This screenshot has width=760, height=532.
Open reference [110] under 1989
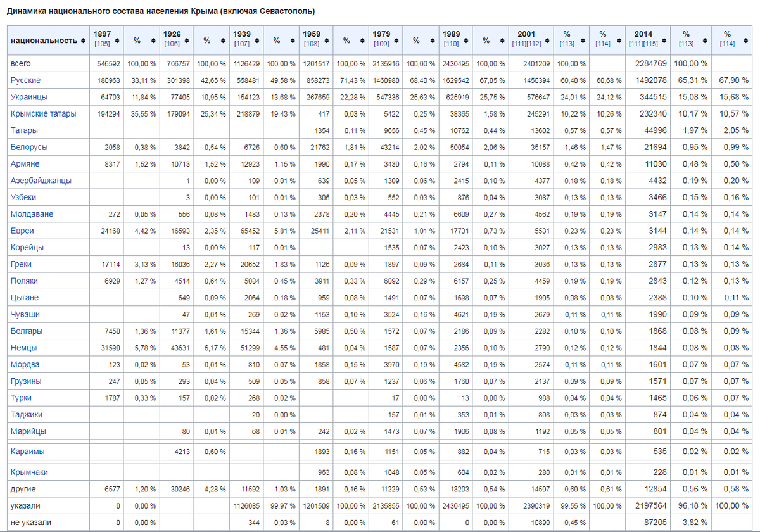point(451,44)
